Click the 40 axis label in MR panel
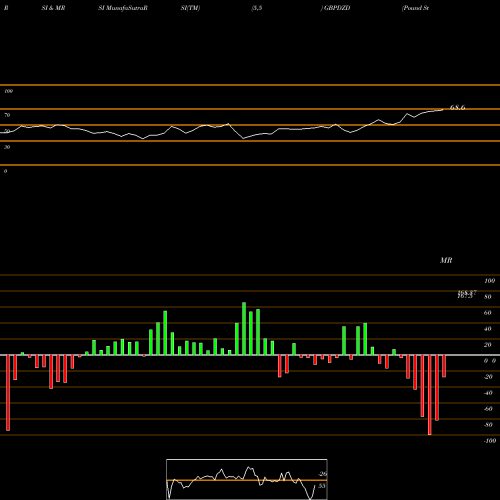The width and height of the screenshot is (500, 500). point(487,329)
